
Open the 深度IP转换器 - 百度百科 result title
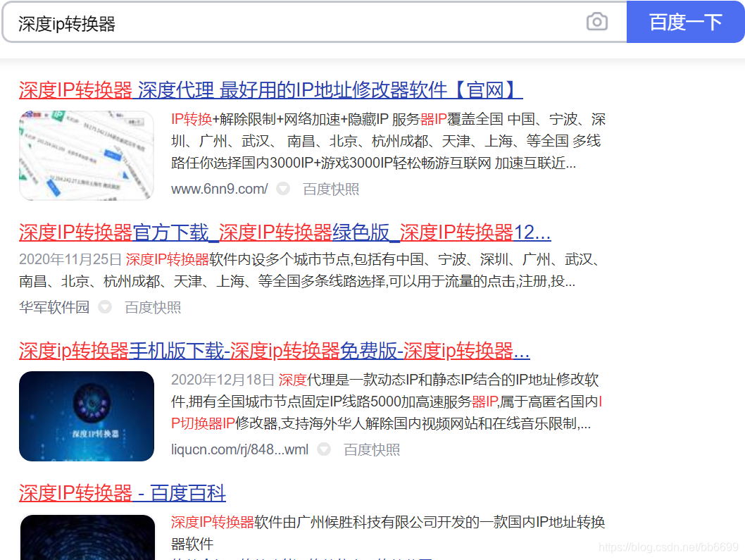[x=122, y=493]
